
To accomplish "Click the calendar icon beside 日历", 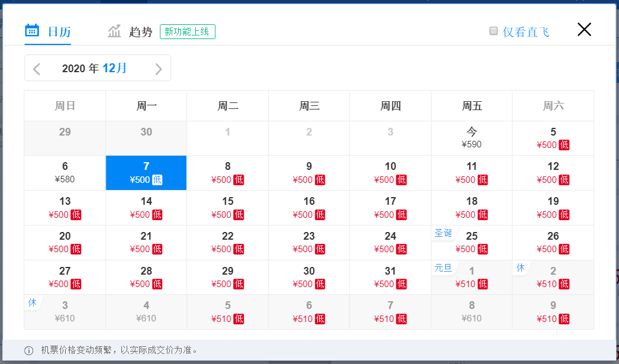I will coord(32,31).
